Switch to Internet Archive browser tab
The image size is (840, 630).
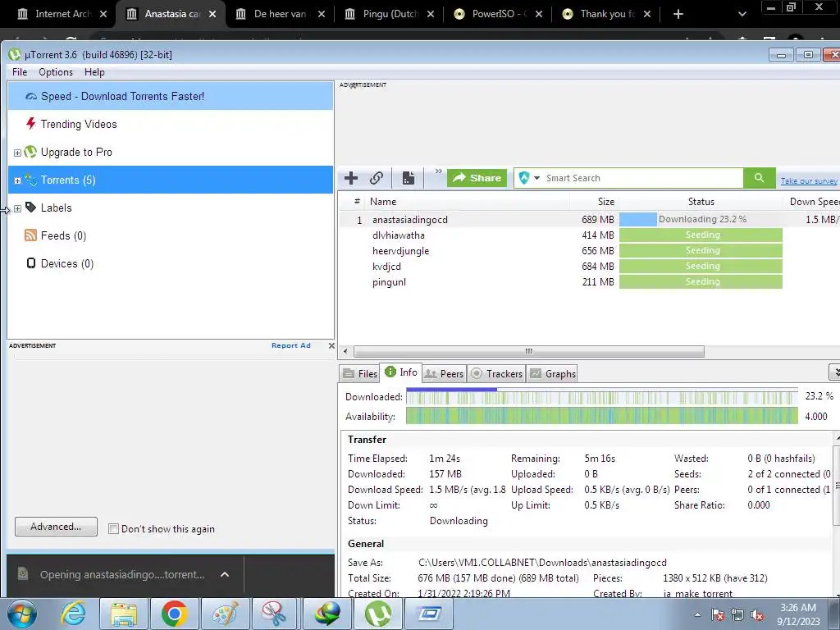click(61, 13)
